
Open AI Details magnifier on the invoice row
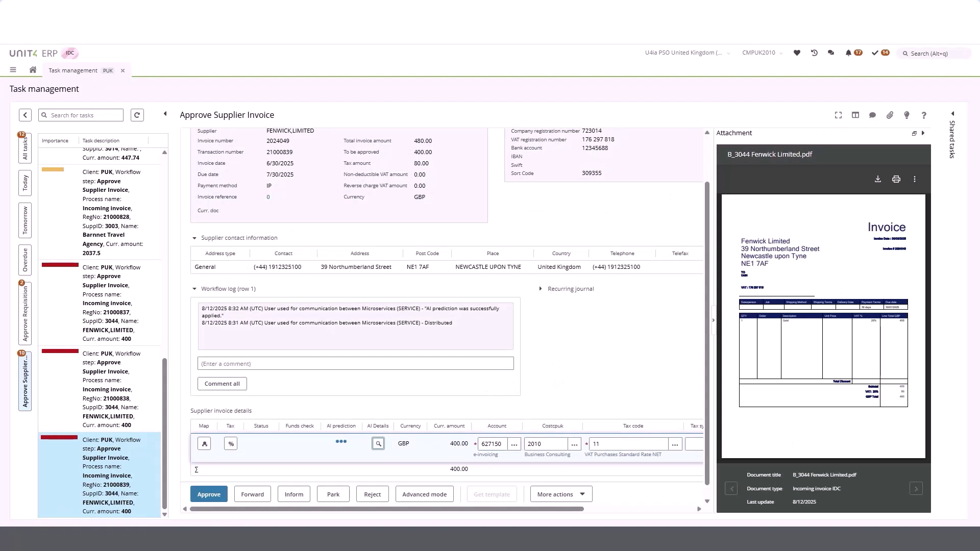pos(378,443)
